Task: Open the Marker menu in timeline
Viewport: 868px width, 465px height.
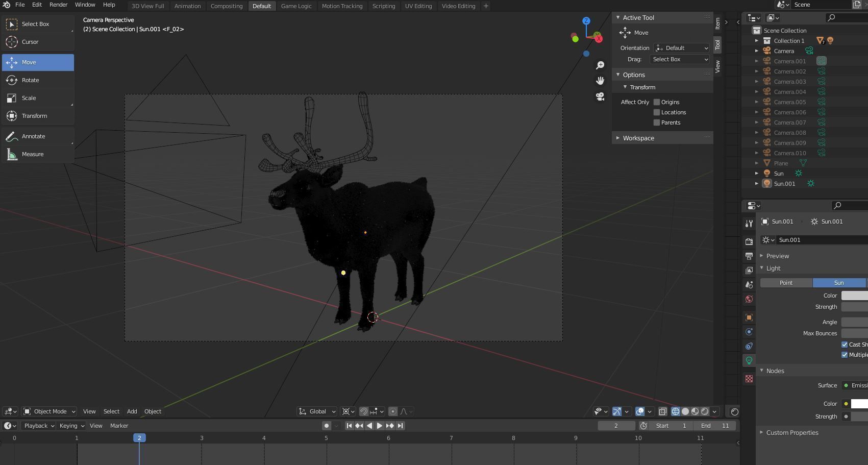Action: [x=119, y=426]
